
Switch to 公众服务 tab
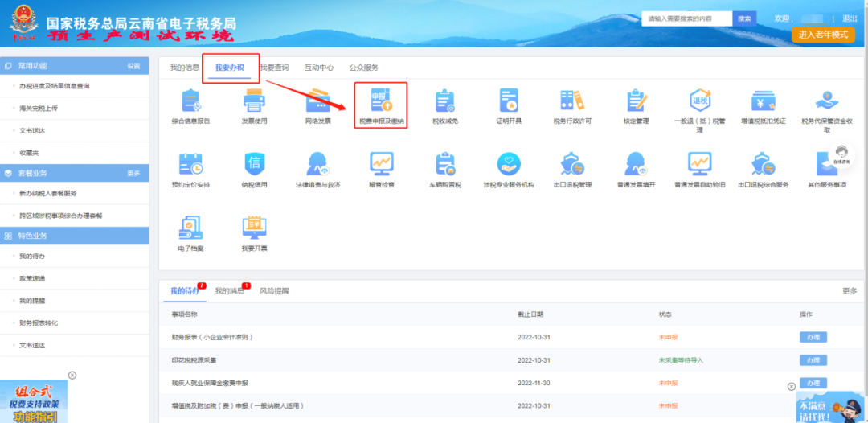click(x=364, y=68)
